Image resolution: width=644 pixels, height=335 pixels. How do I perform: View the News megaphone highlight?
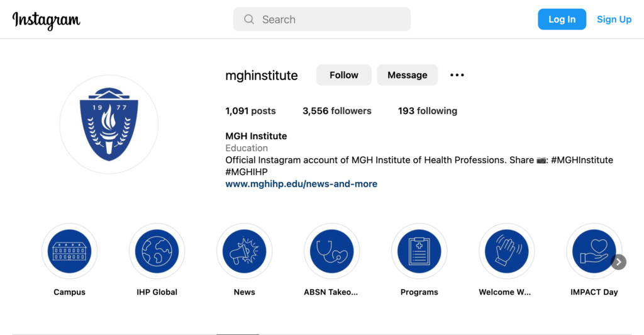pos(245,251)
